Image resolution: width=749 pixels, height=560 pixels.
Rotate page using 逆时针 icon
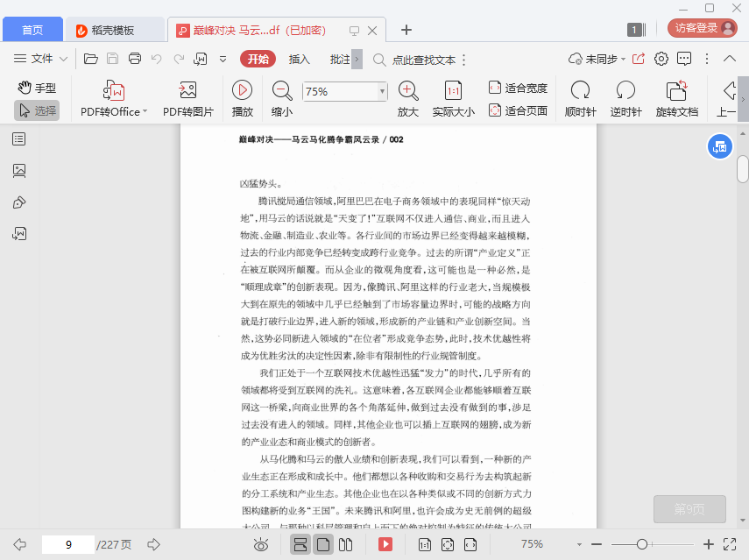click(x=625, y=90)
